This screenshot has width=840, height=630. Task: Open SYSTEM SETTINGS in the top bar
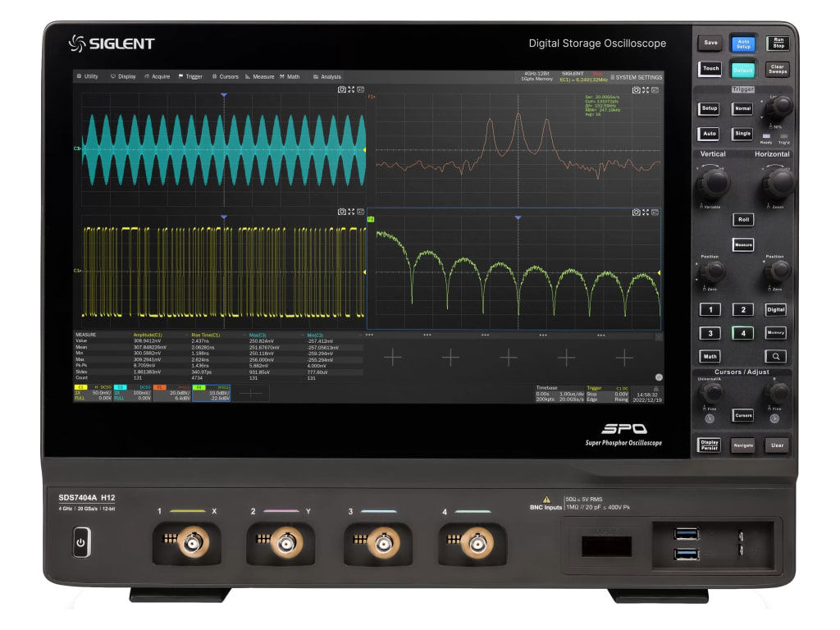coord(637,77)
